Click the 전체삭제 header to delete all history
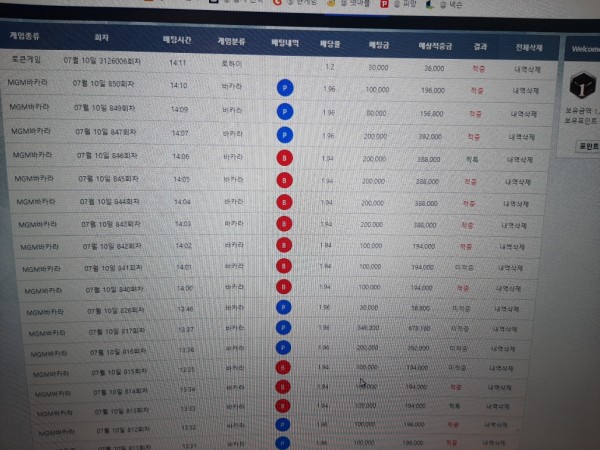 pyautogui.click(x=529, y=48)
